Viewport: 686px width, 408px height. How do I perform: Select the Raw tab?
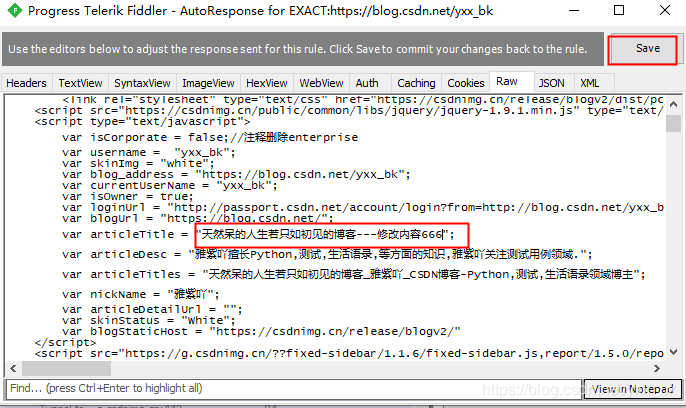pos(511,82)
